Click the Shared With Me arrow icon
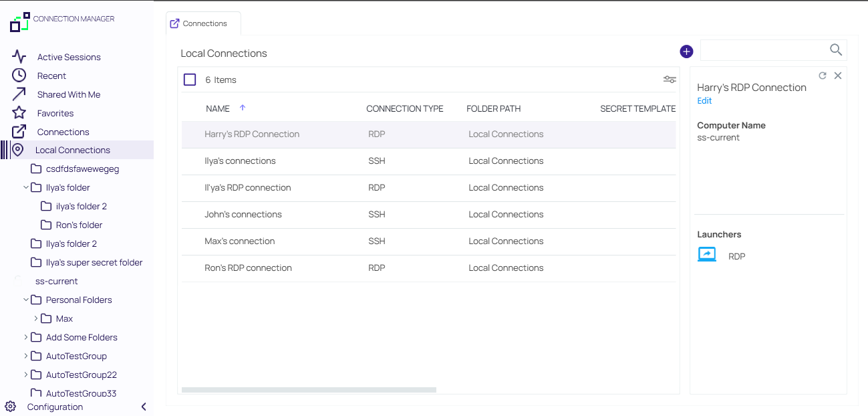The height and width of the screenshot is (416, 868). pos(19,94)
